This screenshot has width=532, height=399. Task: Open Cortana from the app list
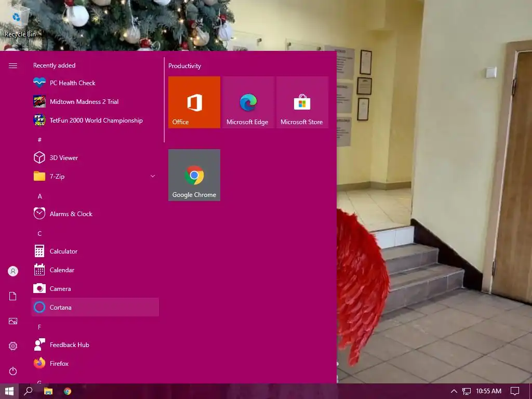(95, 307)
